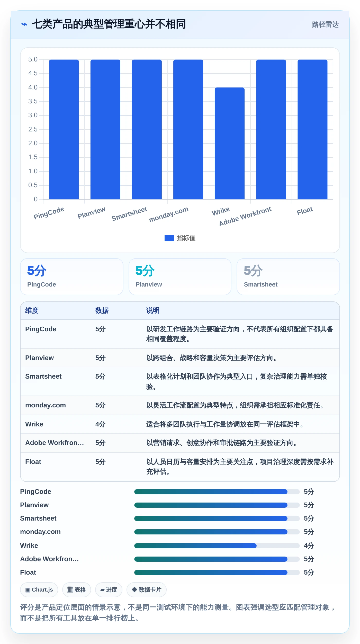Select the monday.com bar in the chart
The image size is (360, 644).
(x=188, y=129)
